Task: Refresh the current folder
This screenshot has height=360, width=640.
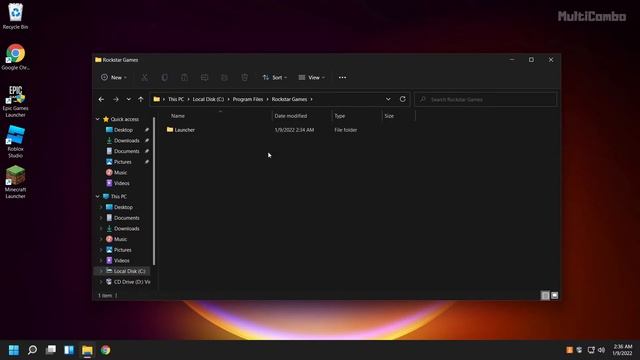Action: (x=402, y=99)
